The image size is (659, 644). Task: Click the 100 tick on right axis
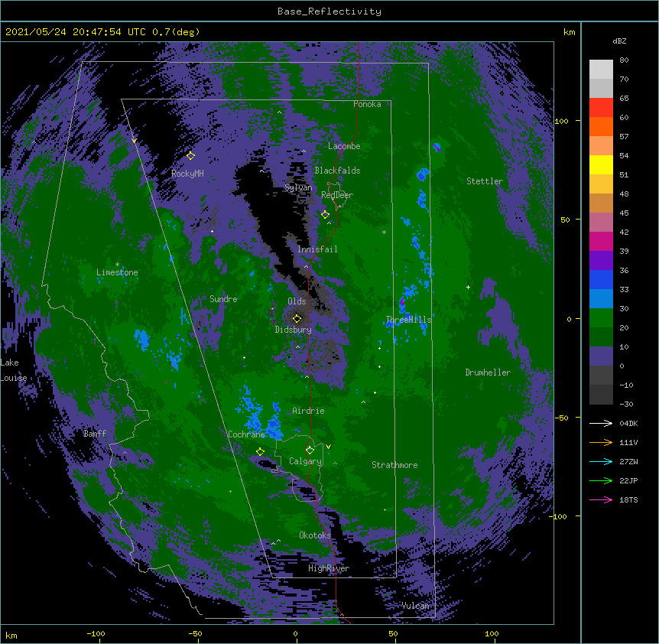coord(561,121)
